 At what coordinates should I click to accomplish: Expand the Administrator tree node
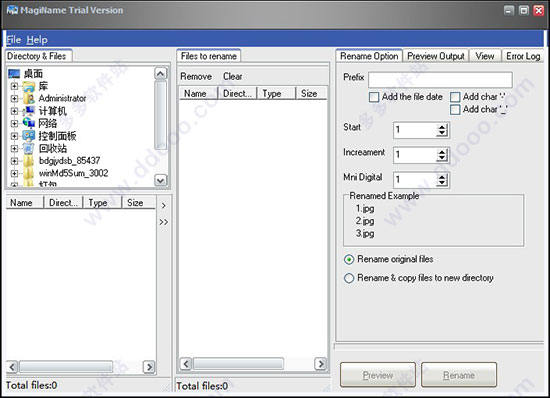pyautogui.click(x=14, y=99)
